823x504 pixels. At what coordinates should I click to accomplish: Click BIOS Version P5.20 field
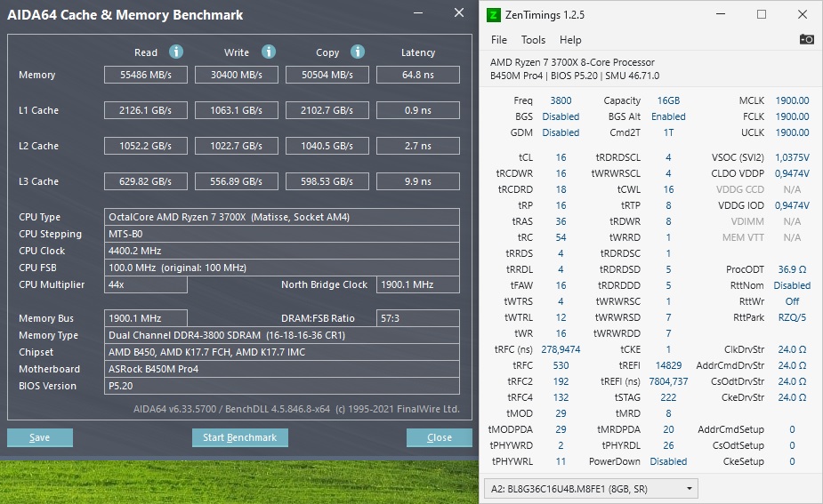tap(282, 386)
